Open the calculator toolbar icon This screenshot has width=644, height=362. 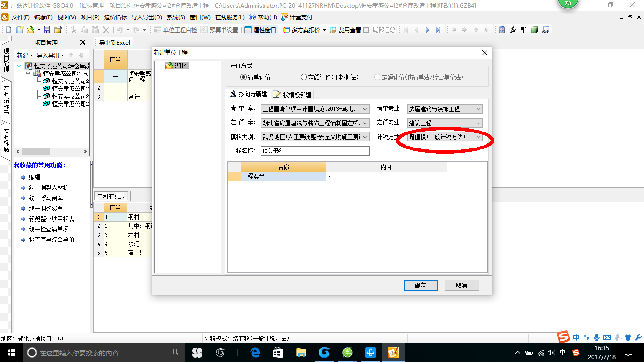(502, 30)
